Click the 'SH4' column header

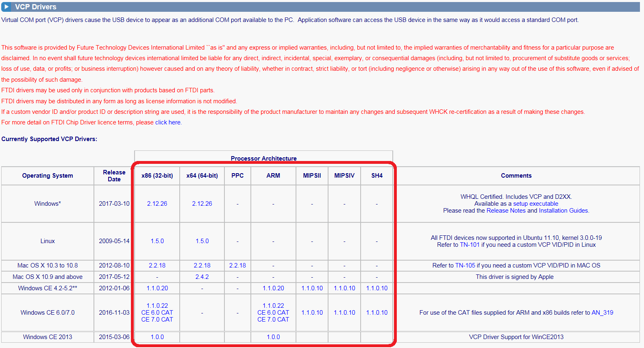click(377, 176)
